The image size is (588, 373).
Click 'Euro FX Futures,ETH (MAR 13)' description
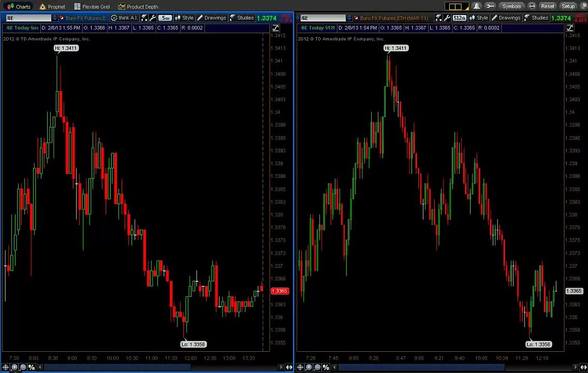pyautogui.click(x=394, y=18)
